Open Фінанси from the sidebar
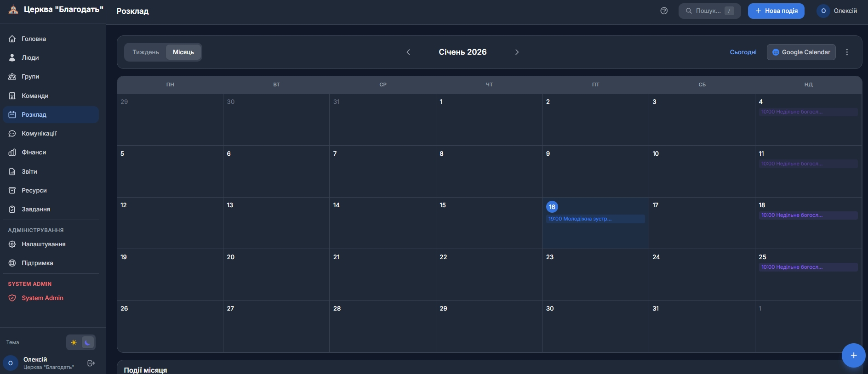The height and width of the screenshot is (374, 868). (34, 153)
